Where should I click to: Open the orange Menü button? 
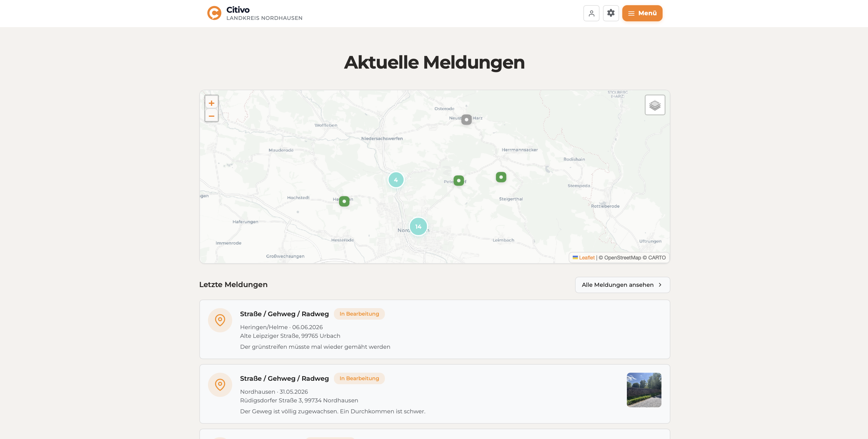tap(642, 13)
